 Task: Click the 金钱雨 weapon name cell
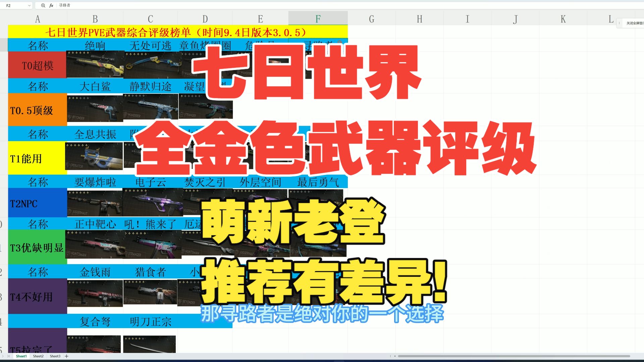tap(95, 272)
